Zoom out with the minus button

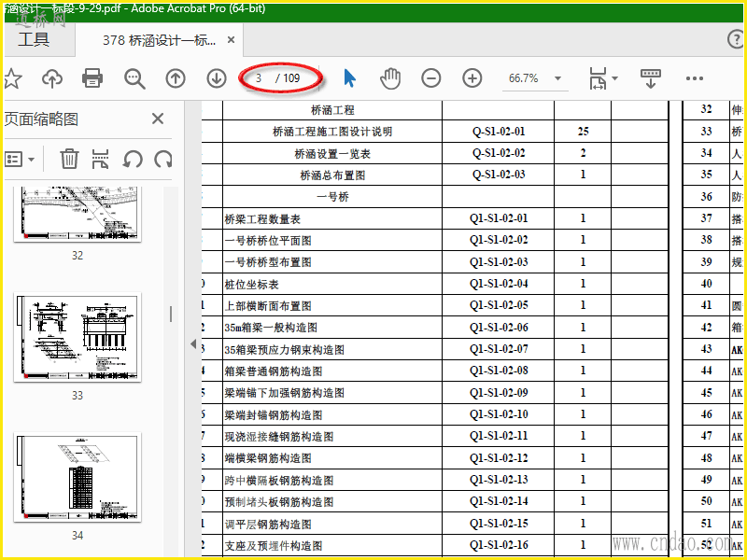click(431, 78)
